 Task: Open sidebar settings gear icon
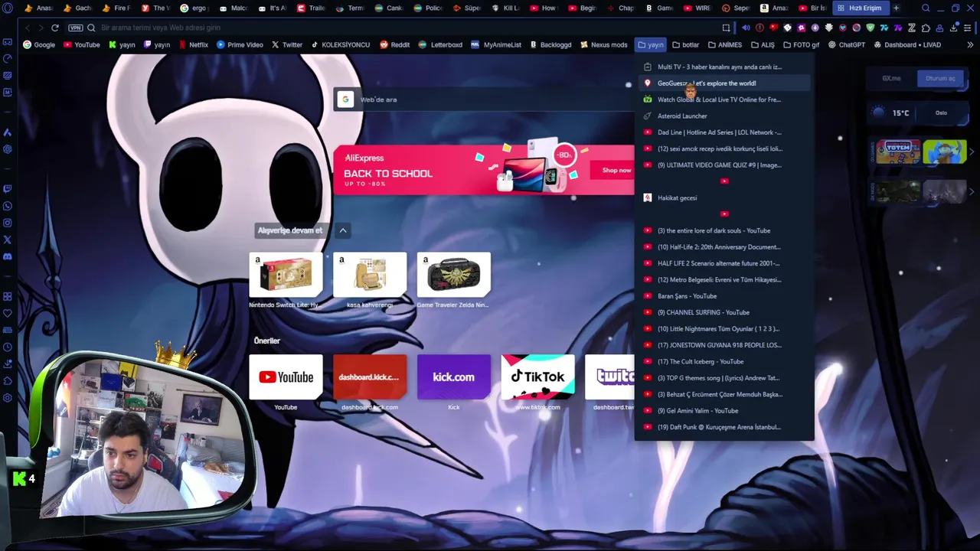8,397
